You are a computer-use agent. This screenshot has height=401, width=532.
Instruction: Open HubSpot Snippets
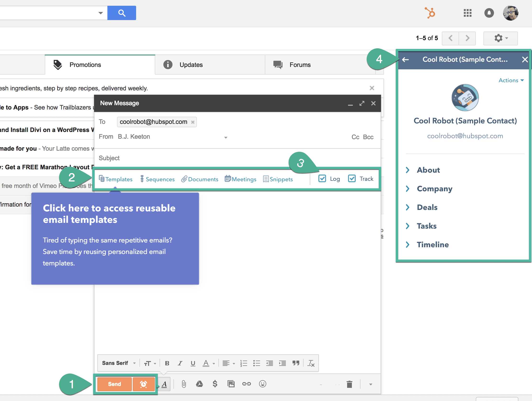tap(278, 179)
